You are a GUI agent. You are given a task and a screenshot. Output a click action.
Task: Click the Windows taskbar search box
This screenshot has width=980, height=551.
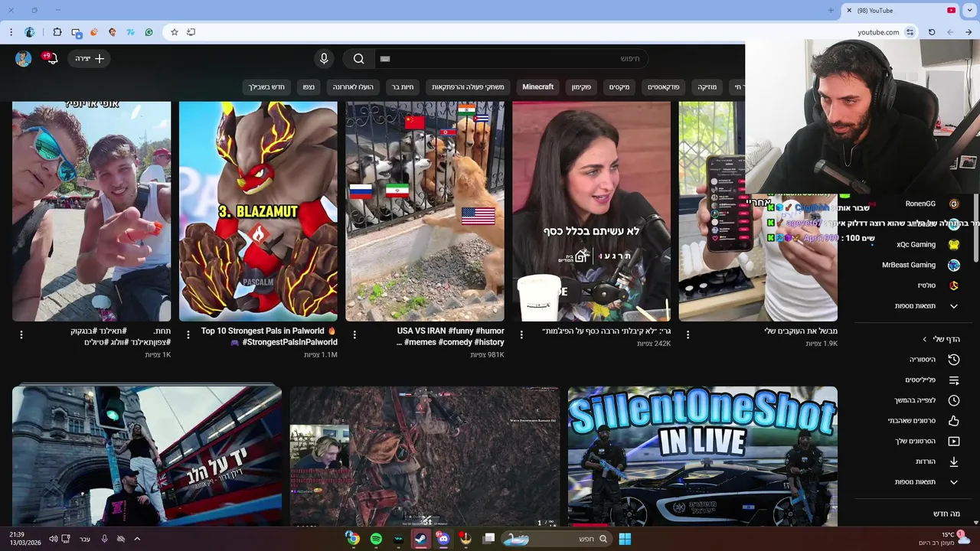point(556,539)
